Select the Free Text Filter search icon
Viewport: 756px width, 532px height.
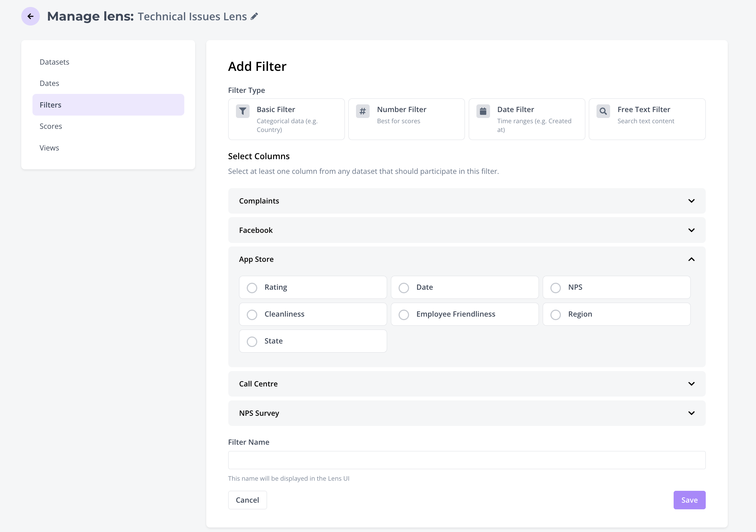pos(603,111)
